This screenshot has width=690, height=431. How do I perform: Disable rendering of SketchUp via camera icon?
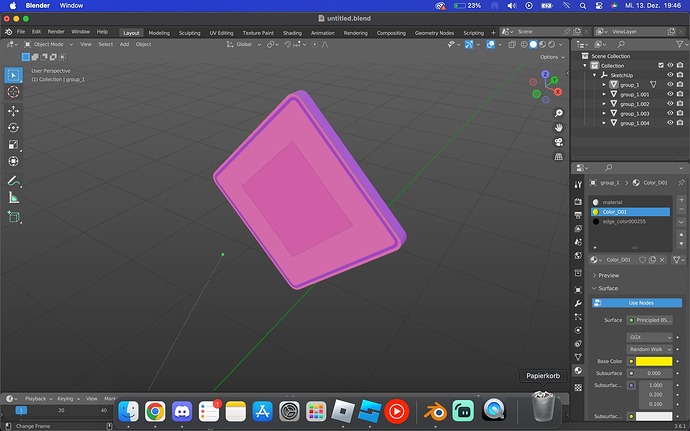coord(682,75)
